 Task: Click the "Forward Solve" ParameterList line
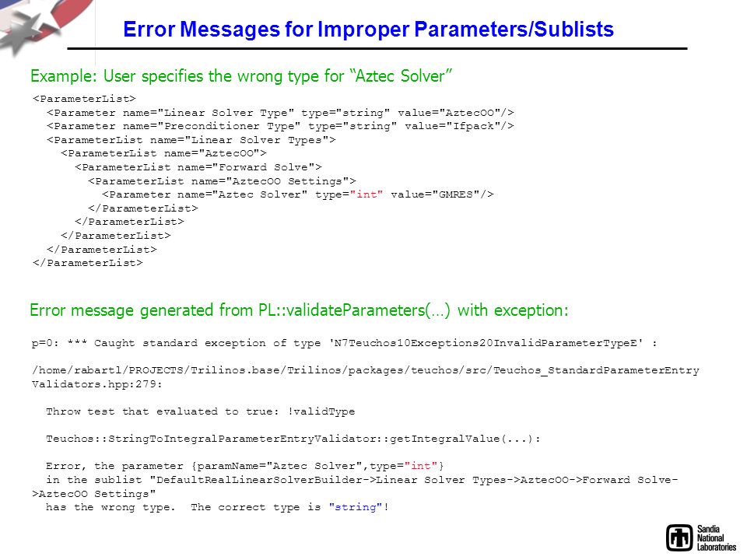(198, 166)
